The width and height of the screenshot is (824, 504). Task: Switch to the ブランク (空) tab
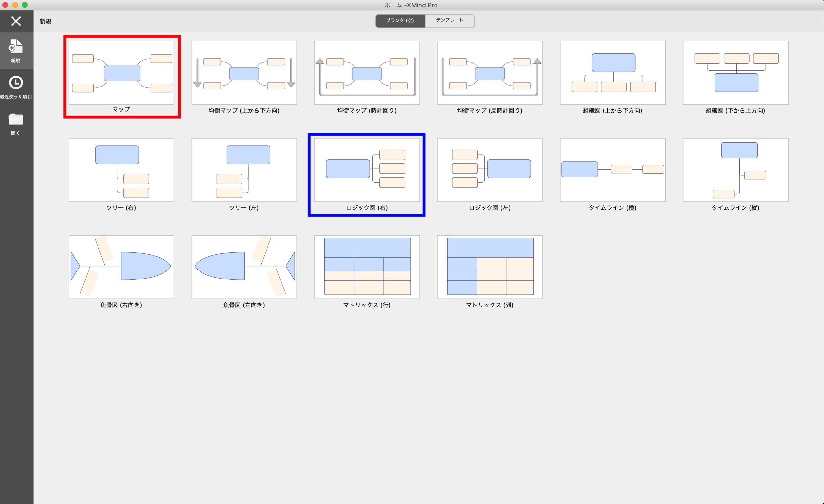point(400,21)
